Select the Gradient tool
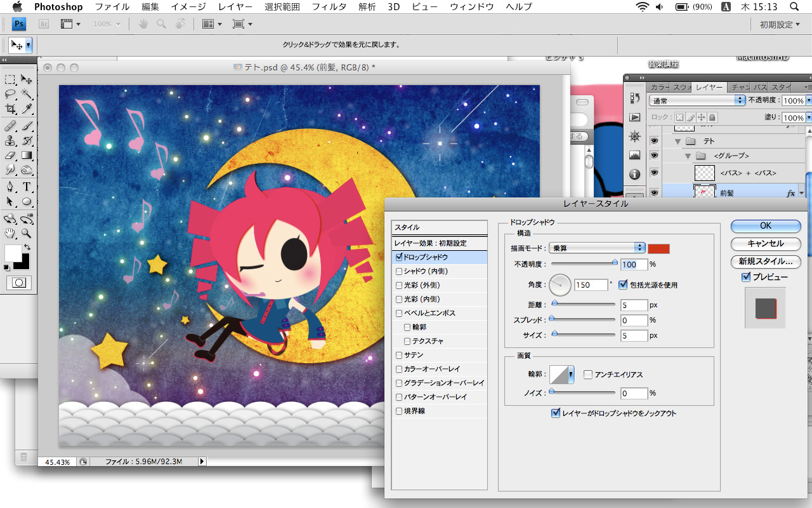This screenshot has width=812, height=508. coord(27,154)
